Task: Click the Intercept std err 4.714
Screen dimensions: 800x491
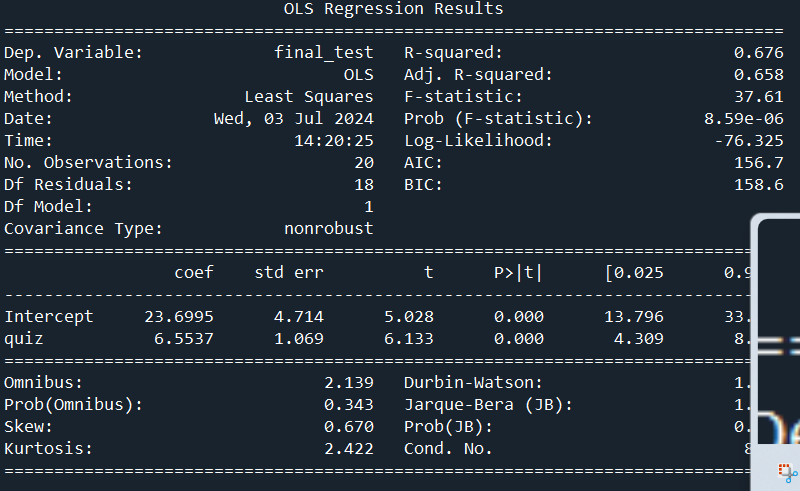Action: tap(298, 316)
